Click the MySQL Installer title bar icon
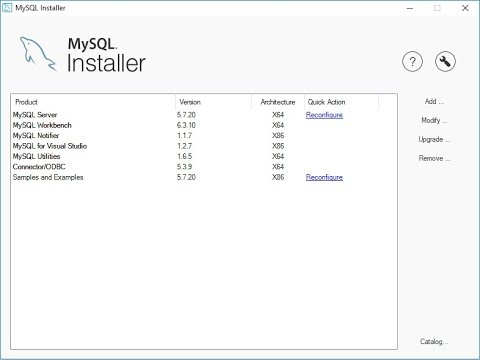The image size is (480, 360). coord(7,8)
